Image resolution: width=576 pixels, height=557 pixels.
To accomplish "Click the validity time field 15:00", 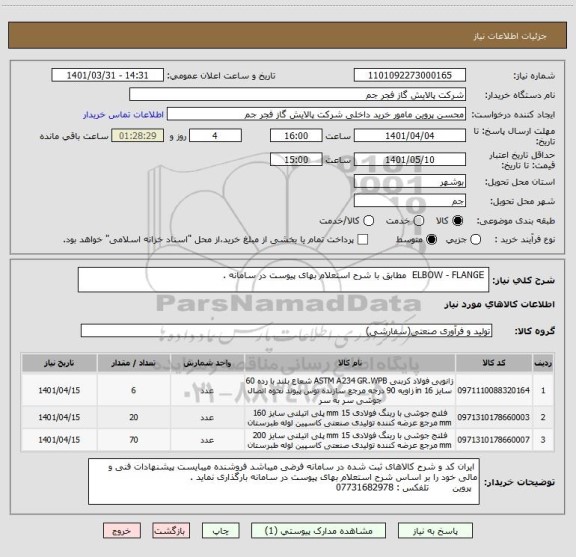I will (296, 159).
